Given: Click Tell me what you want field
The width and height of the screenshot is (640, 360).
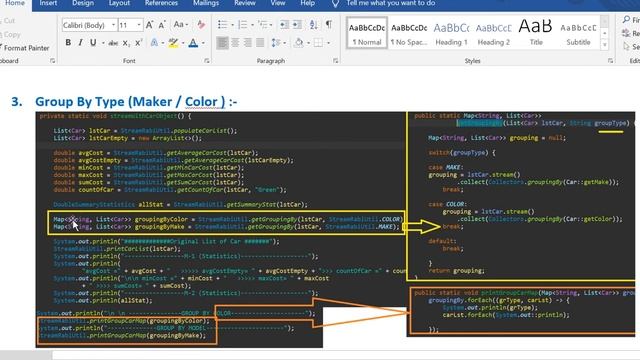Looking at the screenshot, I should click(391, 3).
